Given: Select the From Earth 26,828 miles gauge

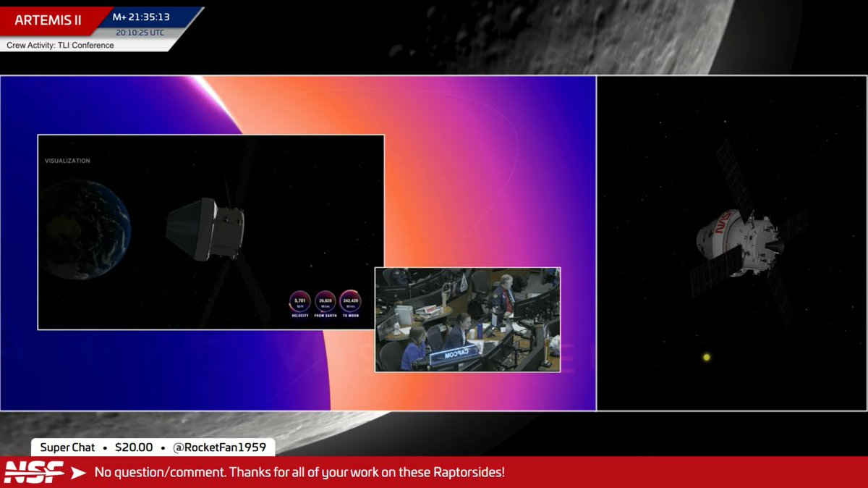Looking at the screenshot, I should (325, 303).
